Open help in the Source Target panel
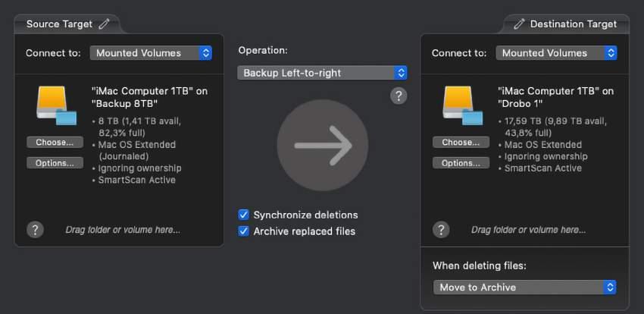Viewport: 644px width, 314px height. coord(35,230)
